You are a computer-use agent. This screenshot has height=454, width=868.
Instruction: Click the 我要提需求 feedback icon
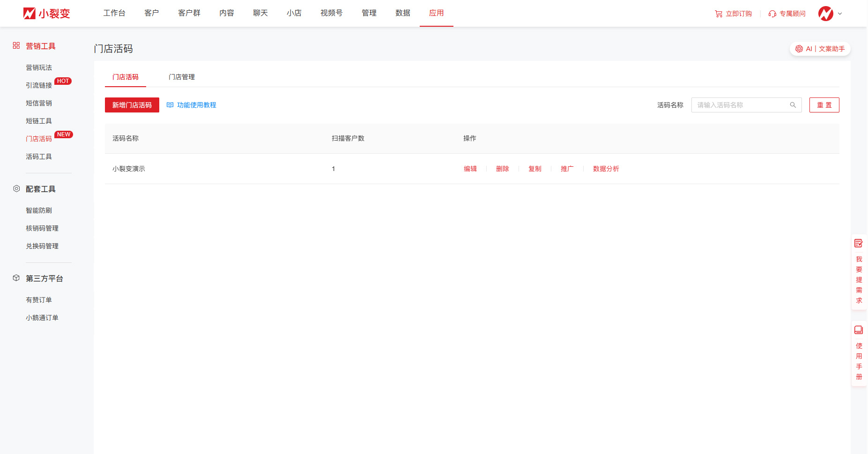click(859, 243)
